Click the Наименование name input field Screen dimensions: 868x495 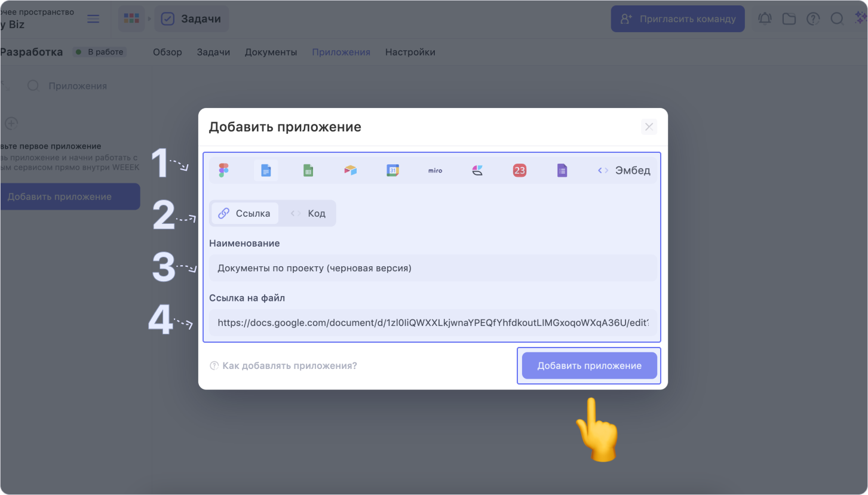(x=433, y=268)
